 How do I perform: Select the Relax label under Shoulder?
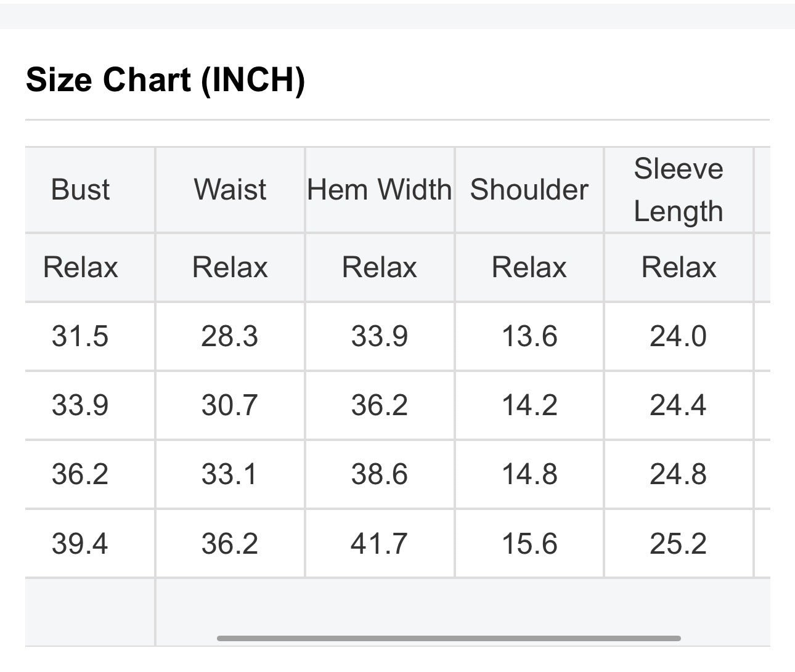529,267
